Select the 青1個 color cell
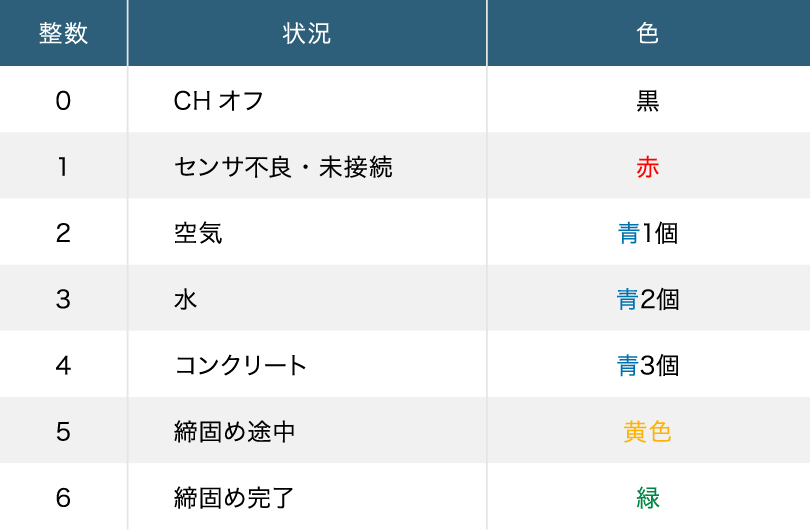Image resolution: width=810 pixels, height=530 pixels. coord(648,233)
